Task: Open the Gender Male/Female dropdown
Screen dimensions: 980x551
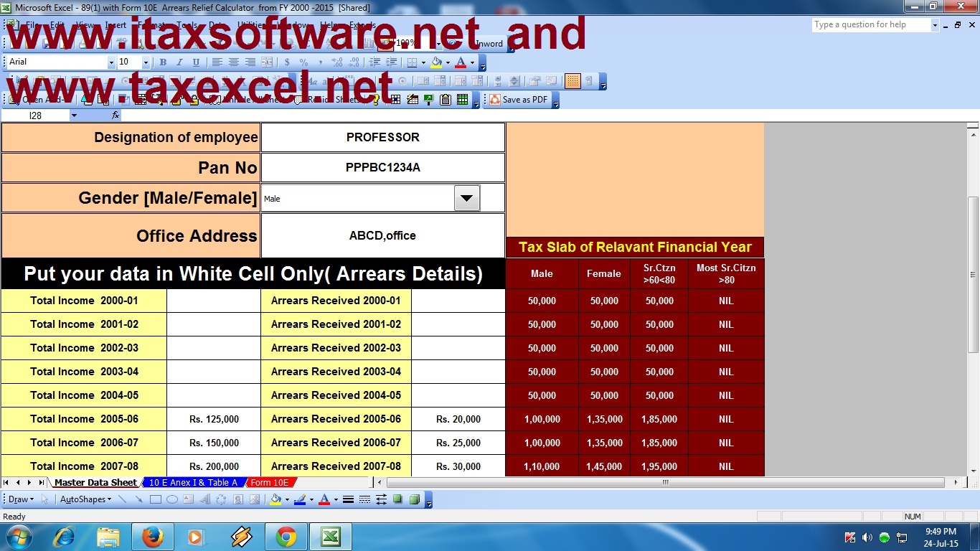Action: [x=467, y=198]
